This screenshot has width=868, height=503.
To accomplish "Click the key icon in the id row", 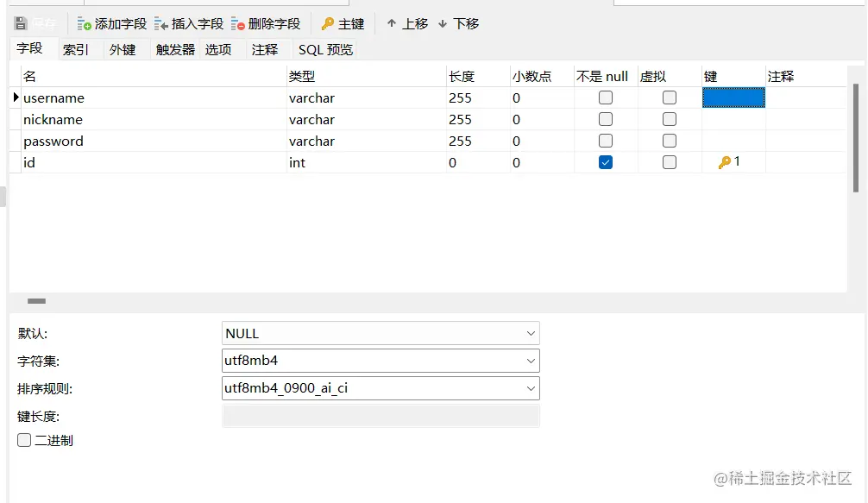I will (x=724, y=162).
